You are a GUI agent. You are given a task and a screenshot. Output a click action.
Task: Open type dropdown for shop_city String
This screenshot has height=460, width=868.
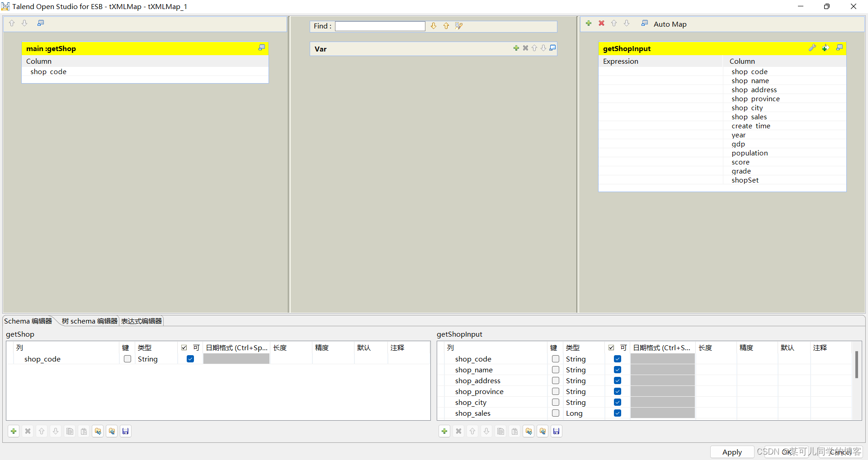pyautogui.click(x=583, y=402)
